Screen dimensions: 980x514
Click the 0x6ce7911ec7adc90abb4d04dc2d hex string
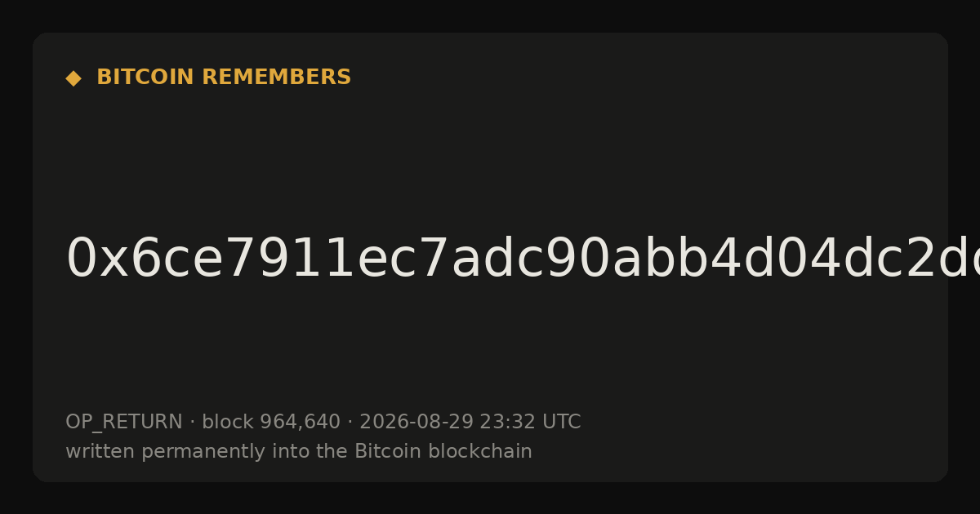click(523, 259)
